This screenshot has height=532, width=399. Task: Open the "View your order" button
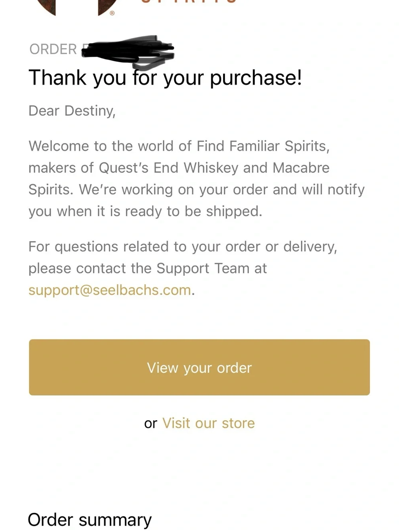point(199,367)
